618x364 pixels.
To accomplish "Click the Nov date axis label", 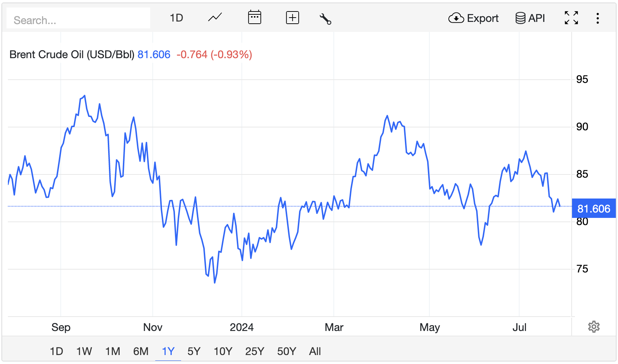I will point(153,327).
